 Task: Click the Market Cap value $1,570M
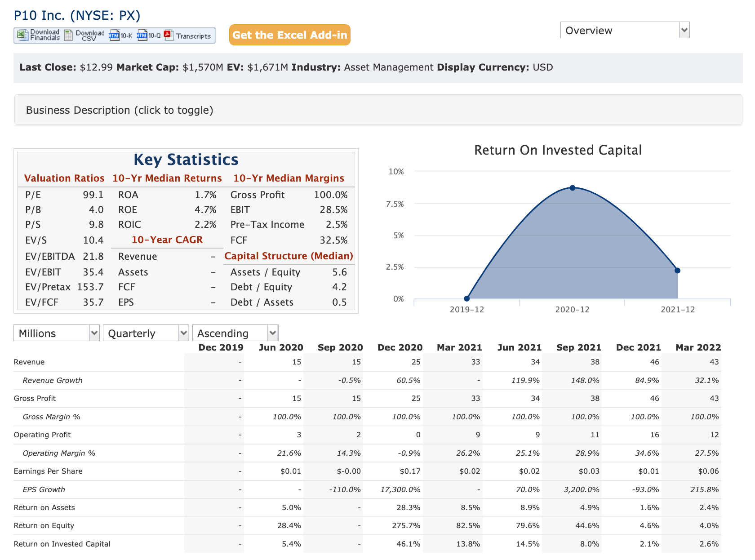[x=203, y=67]
